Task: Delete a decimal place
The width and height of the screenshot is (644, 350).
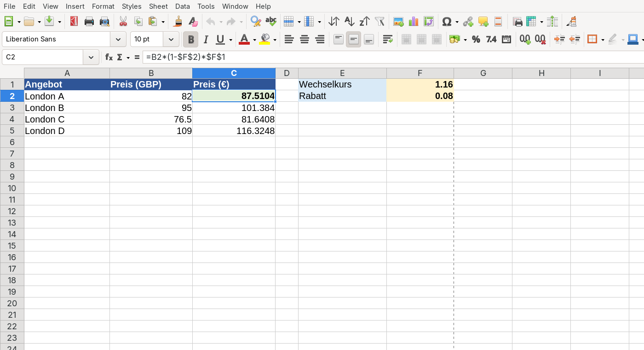Action: (540, 40)
